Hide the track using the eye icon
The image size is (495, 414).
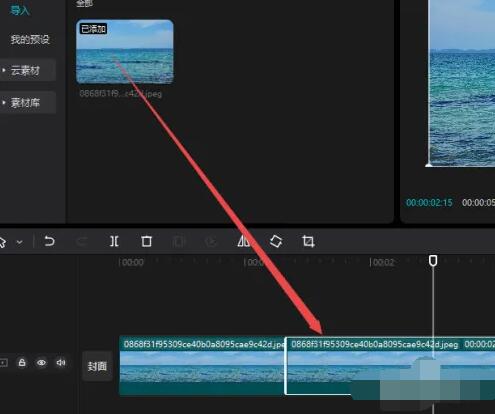[41, 362]
